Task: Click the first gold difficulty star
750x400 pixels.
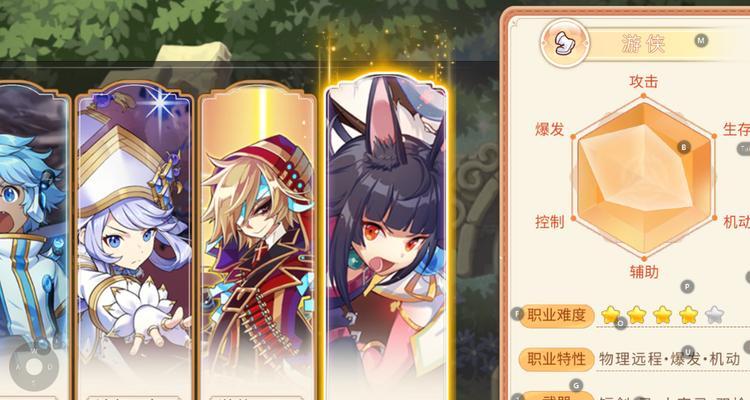Action: tap(610, 315)
